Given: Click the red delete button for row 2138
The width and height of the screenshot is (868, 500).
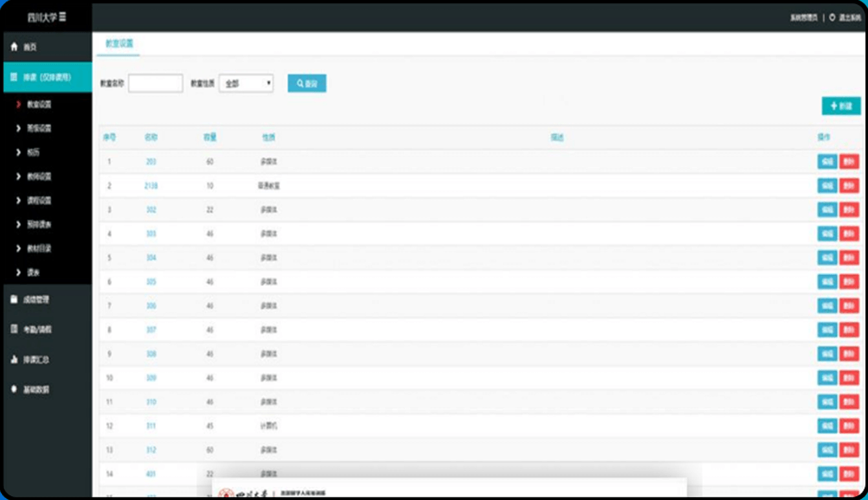Looking at the screenshot, I should tap(849, 186).
